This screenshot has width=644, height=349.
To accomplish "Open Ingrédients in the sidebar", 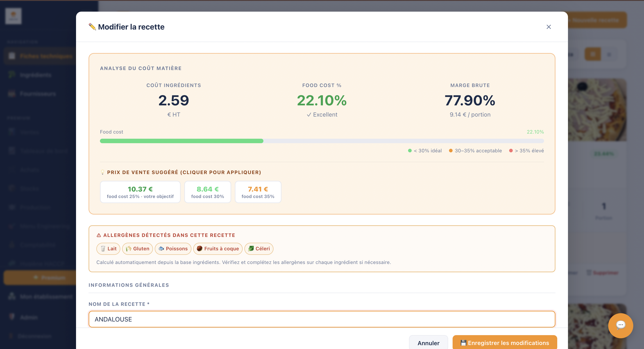I will point(35,75).
